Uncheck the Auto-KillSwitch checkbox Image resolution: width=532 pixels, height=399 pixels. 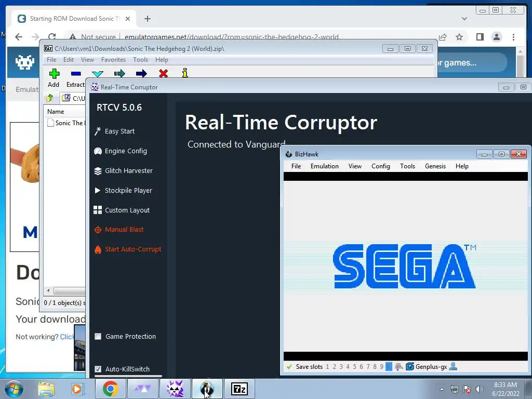coord(98,369)
